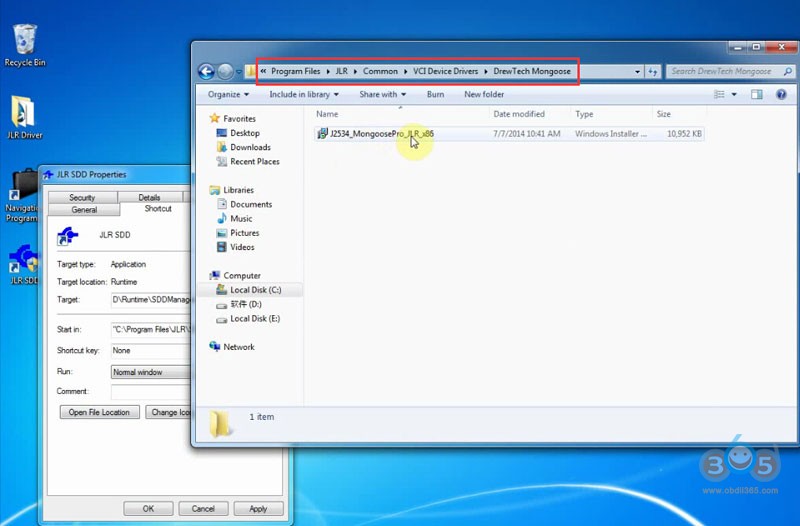Click the Comment field in Properties
The height and width of the screenshot is (526, 800).
(x=151, y=391)
